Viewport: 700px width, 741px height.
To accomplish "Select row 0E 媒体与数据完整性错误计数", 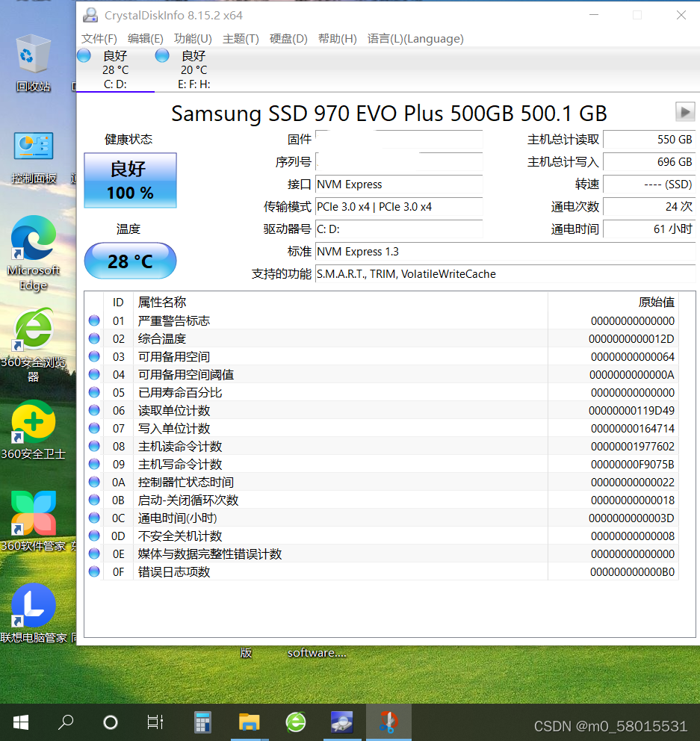I will coord(382,554).
